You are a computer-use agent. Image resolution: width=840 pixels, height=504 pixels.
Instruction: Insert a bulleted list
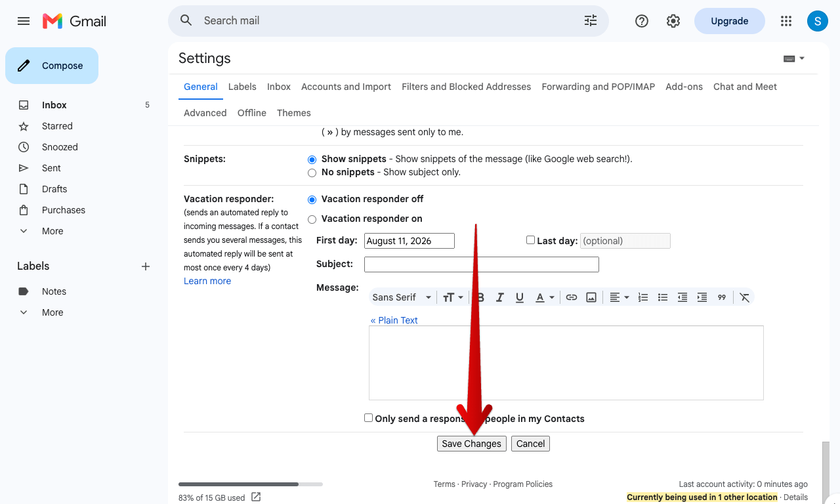pyautogui.click(x=663, y=297)
